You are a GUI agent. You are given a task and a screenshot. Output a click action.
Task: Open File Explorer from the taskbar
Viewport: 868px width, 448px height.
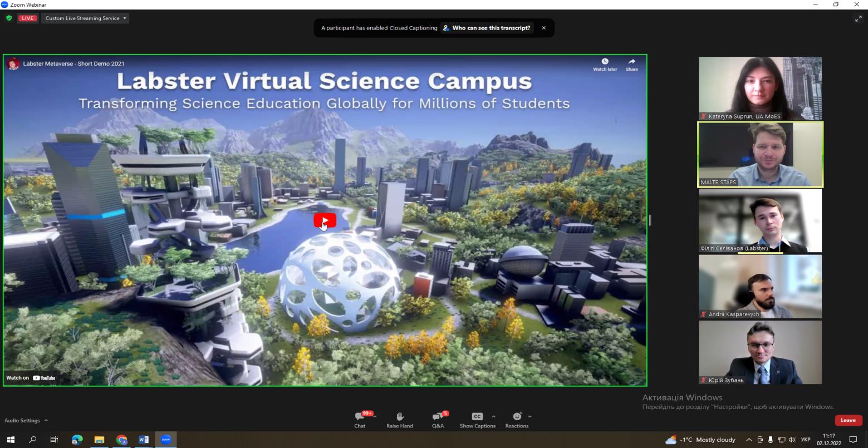coord(99,440)
